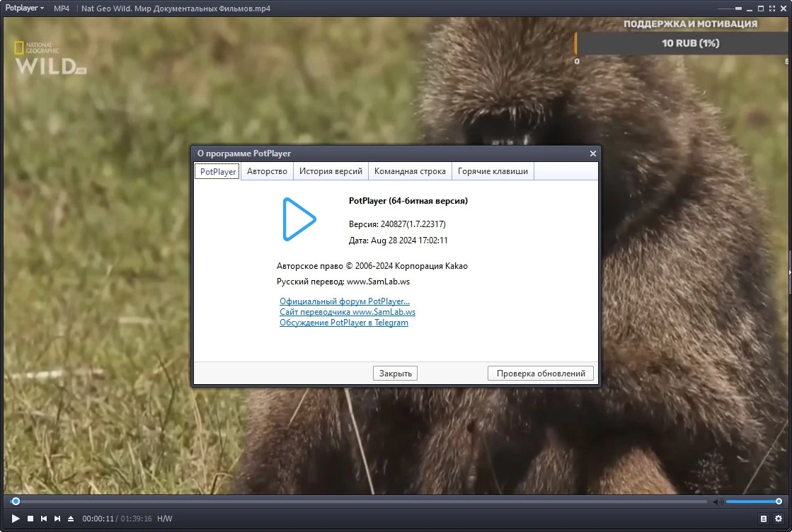792x532 pixels.
Task: Switch to the Командная строка tab
Action: pyautogui.click(x=410, y=171)
